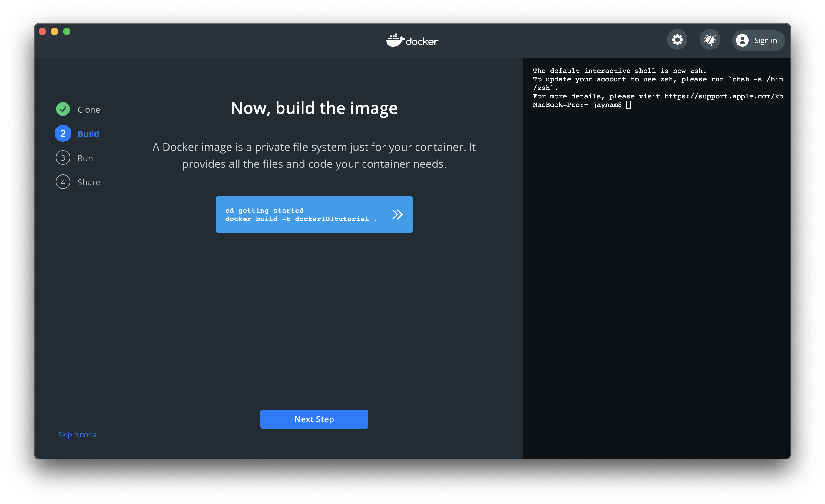Click the step 4 circle icon
825x504 pixels.
tap(63, 182)
